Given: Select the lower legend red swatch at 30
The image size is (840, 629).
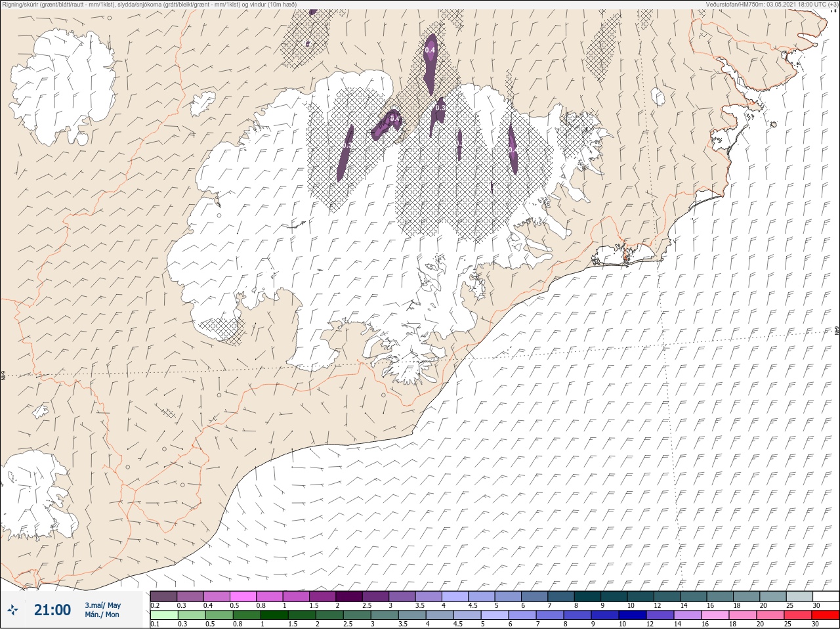Looking at the screenshot, I should pos(825,616).
